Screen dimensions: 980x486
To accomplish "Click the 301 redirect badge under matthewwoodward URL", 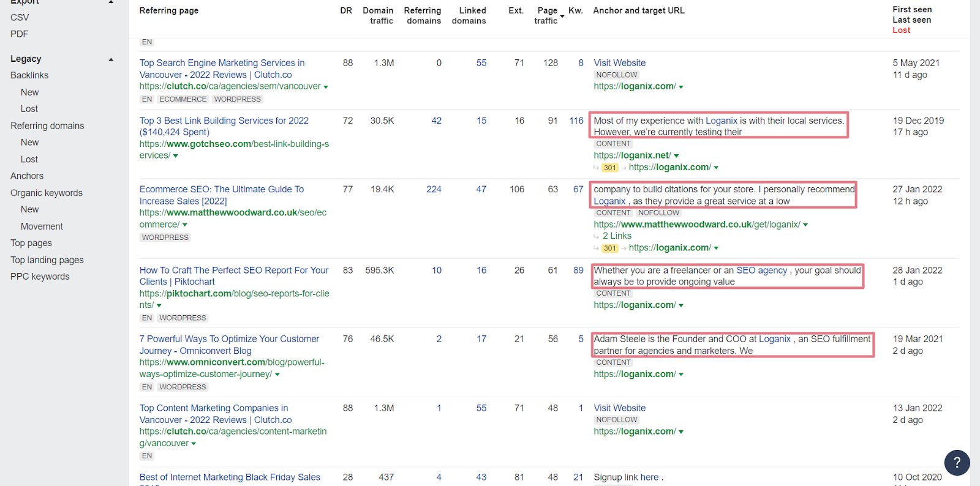I will 609,248.
